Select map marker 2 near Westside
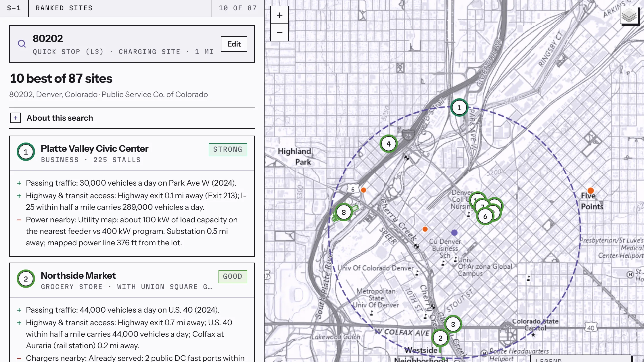Screen dimensions: 644x362 pos(440,338)
